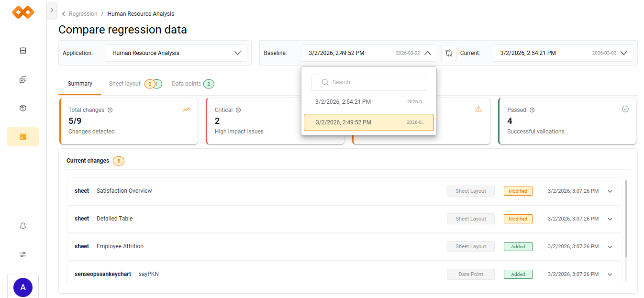The width and height of the screenshot is (644, 298).
Task: Expand the left sidebar with the arrow toggle
Action: click(52, 10)
